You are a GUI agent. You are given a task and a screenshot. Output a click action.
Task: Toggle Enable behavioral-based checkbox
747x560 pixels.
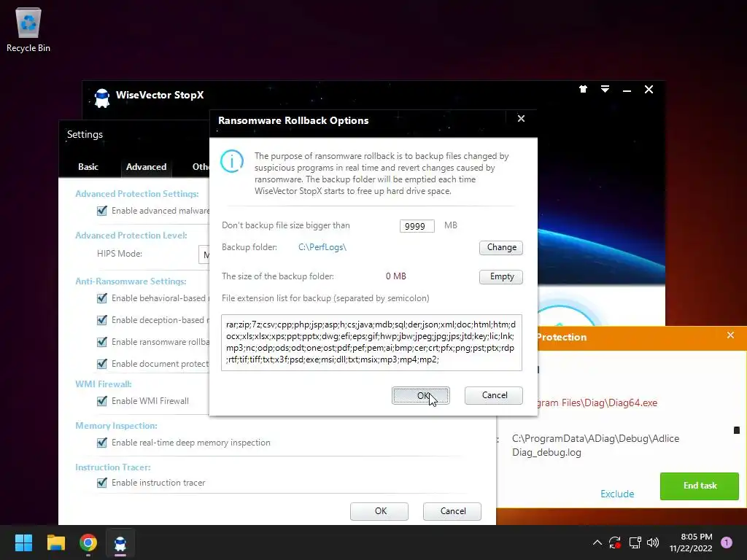[x=102, y=298]
